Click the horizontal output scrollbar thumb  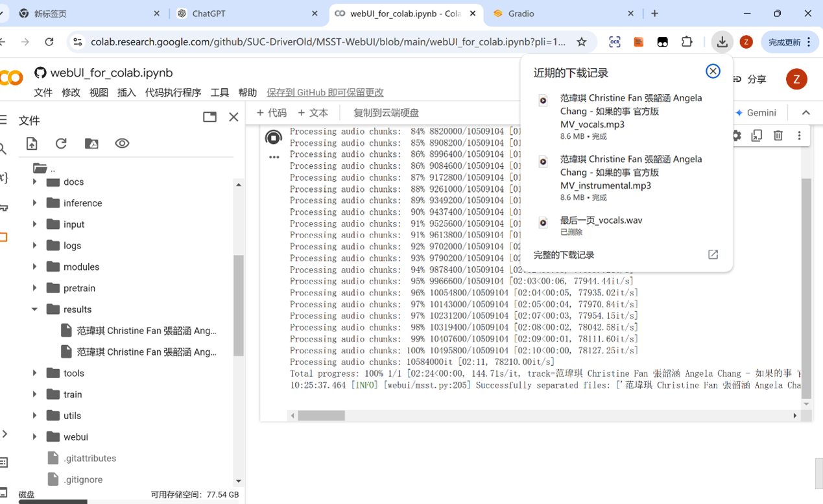pyautogui.click(x=321, y=416)
